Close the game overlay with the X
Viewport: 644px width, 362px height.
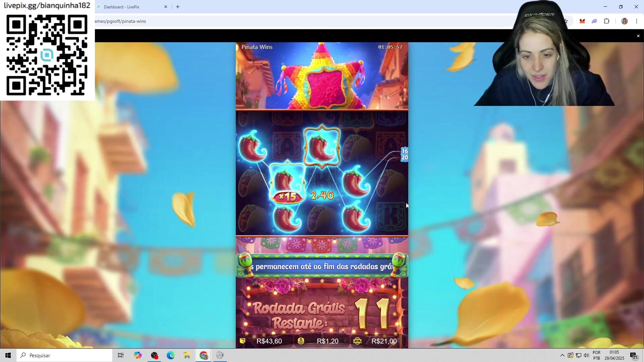pos(638,36)
